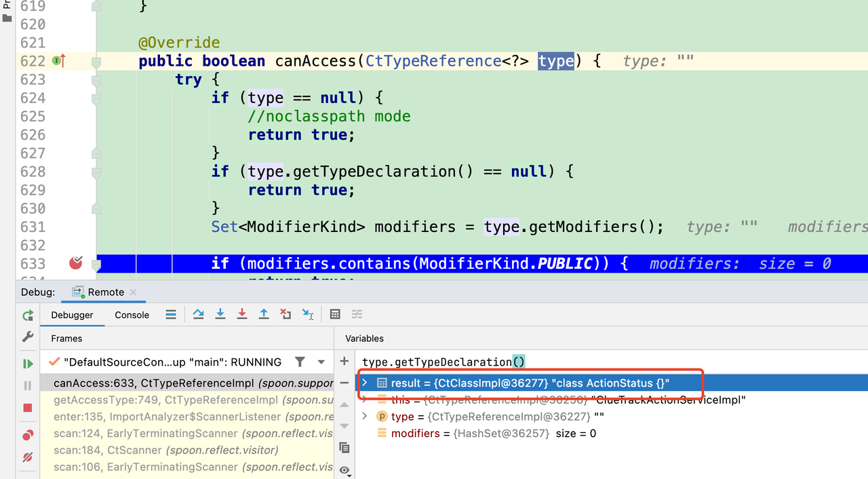Screen dimensions: 868x479
Task: Select the Step Out icon
Action: click(x=263, y=314)
